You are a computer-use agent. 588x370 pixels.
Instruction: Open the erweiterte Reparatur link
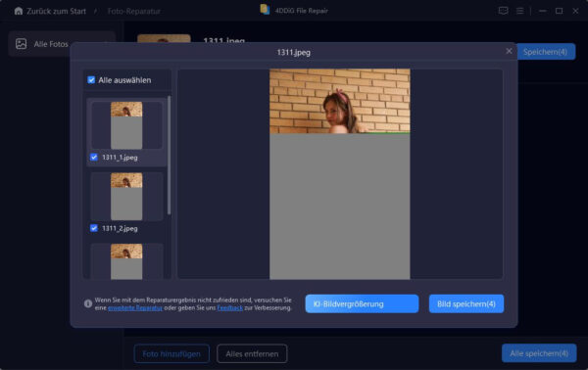[x=135, y=308]
